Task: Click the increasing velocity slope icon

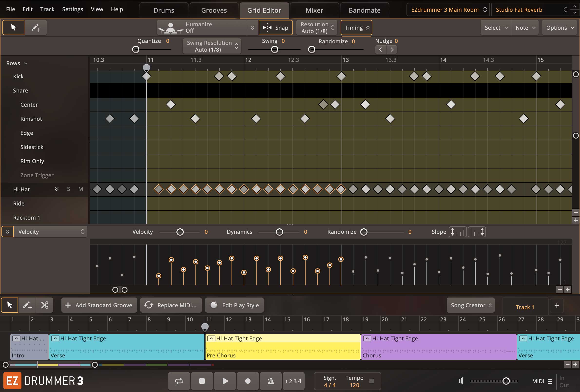Action: (x=457, y=232)
